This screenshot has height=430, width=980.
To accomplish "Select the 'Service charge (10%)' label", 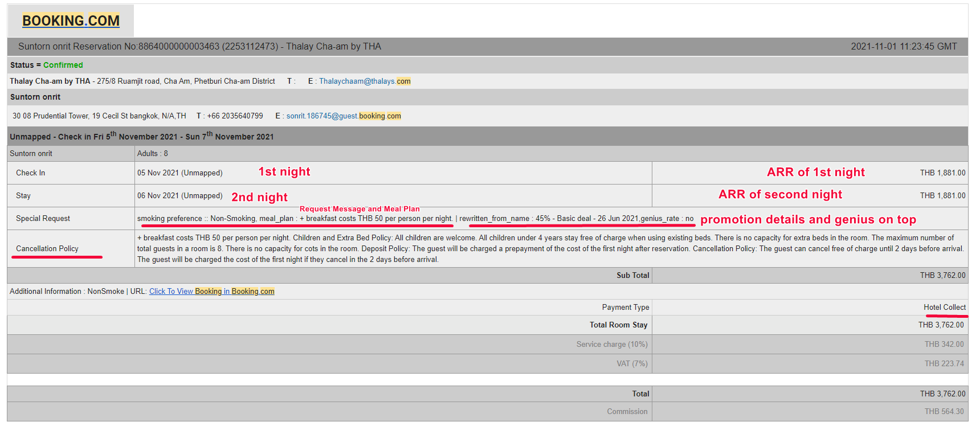I will point(612,345).
